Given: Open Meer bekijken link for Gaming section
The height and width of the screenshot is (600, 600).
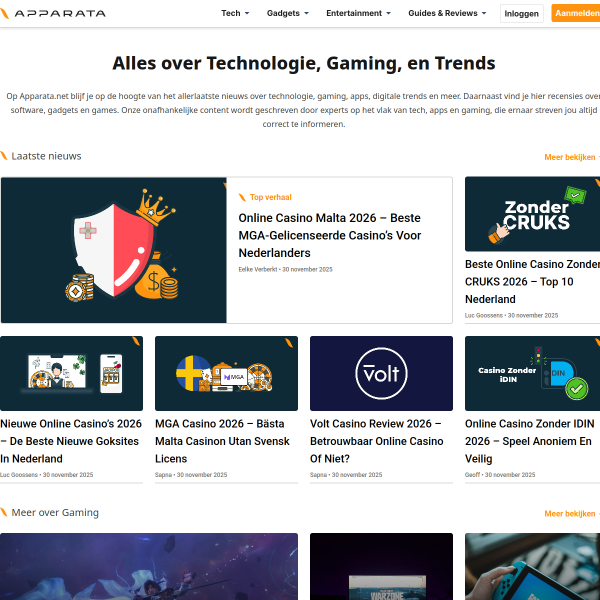Looking at the screenshot, I should pos(572,514).
